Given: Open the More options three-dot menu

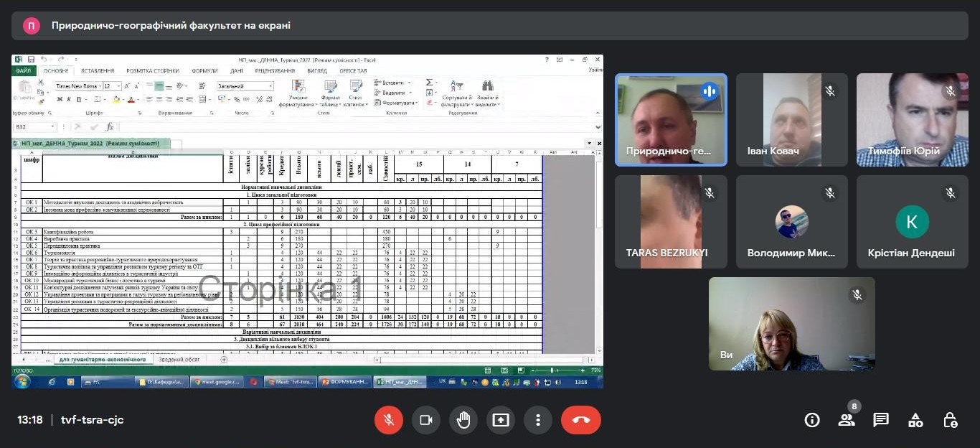Looking at the screenshot, I should click(538, 420).
